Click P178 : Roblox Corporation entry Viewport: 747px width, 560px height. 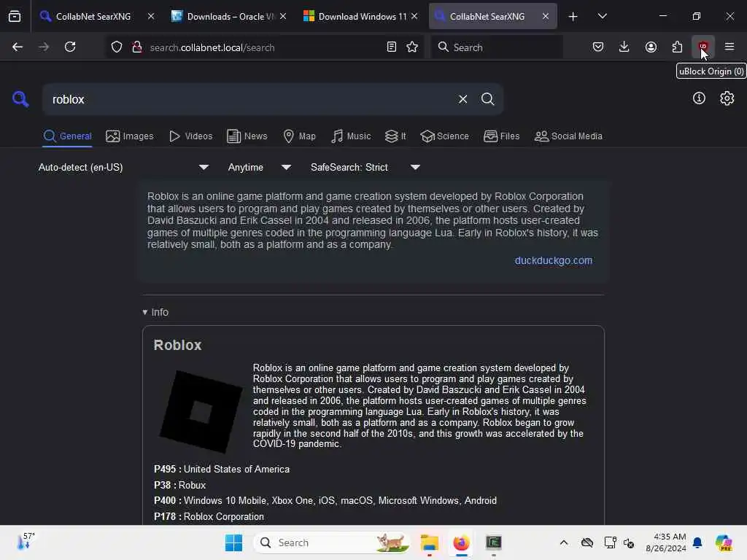coord(209,517)
